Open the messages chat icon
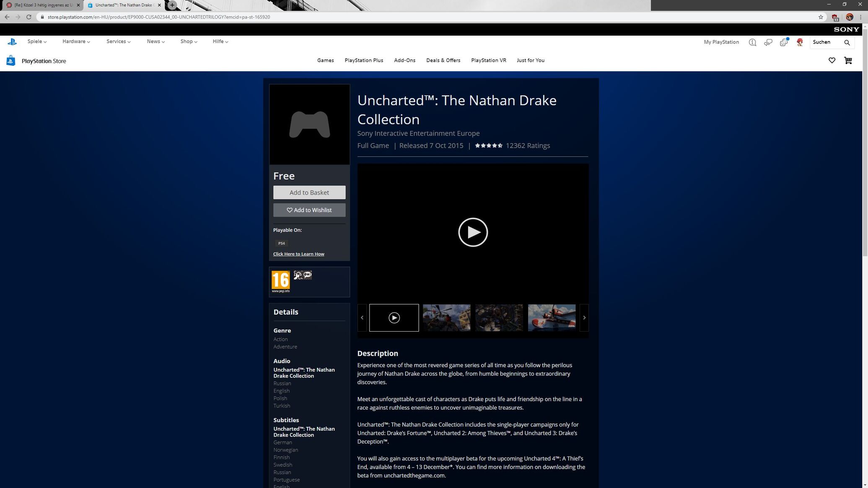This screenshot has width=868, height=488. [x=768, y=42]
